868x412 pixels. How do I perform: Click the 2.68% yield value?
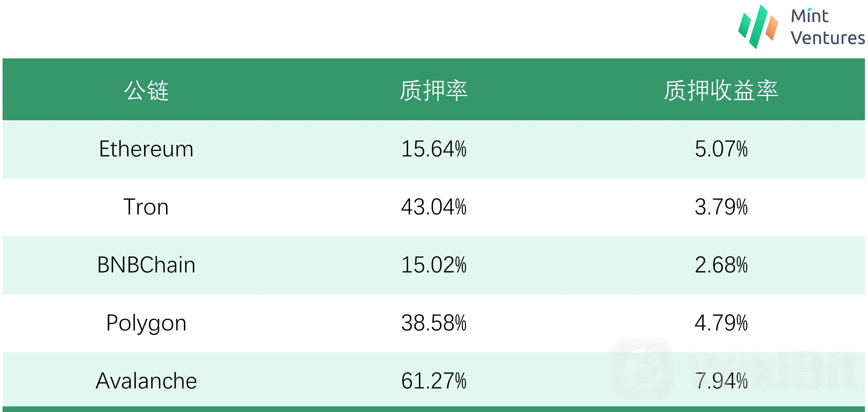click(x=721, y=265)
